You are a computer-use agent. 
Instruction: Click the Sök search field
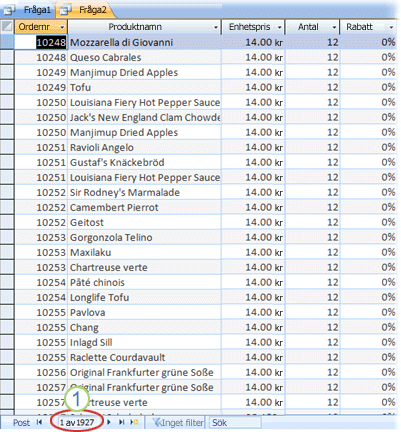235,423
